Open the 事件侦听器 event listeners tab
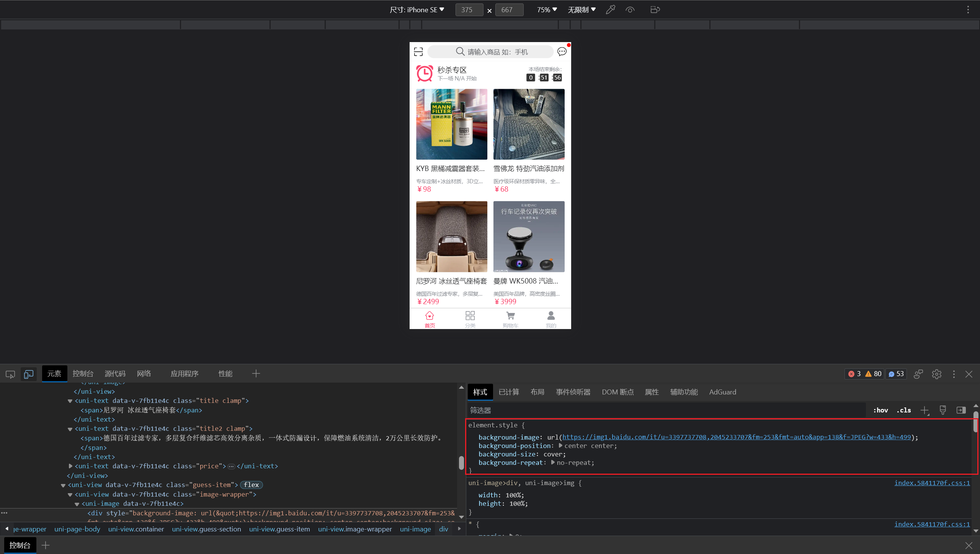This screenshot has height=554, width=980. pyautogui.click(x=573, y=392)
